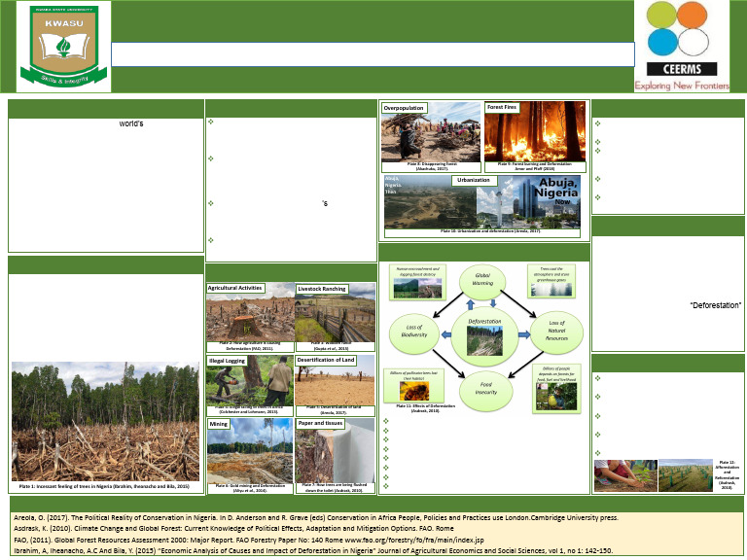The width and height of the screenshot is (747, 560).
Task: Select the hands planting seedling photo
Action: click(x=625, y=475)
